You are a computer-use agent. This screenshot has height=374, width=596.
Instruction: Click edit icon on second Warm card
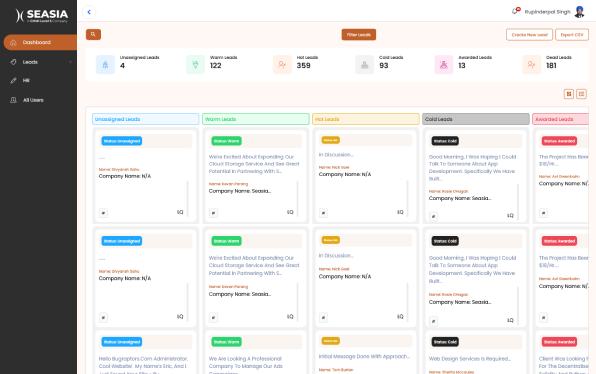tap(213, 317)
